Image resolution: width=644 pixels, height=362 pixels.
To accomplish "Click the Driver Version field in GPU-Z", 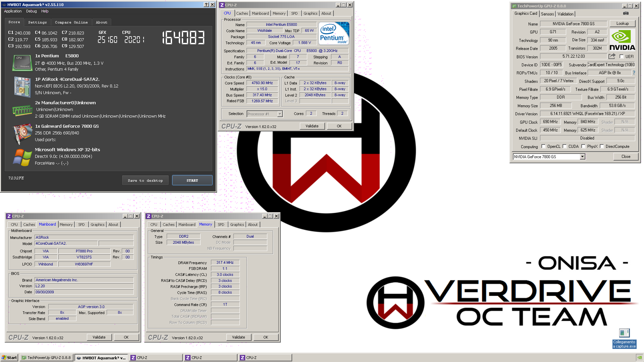I will click(587, 114).
